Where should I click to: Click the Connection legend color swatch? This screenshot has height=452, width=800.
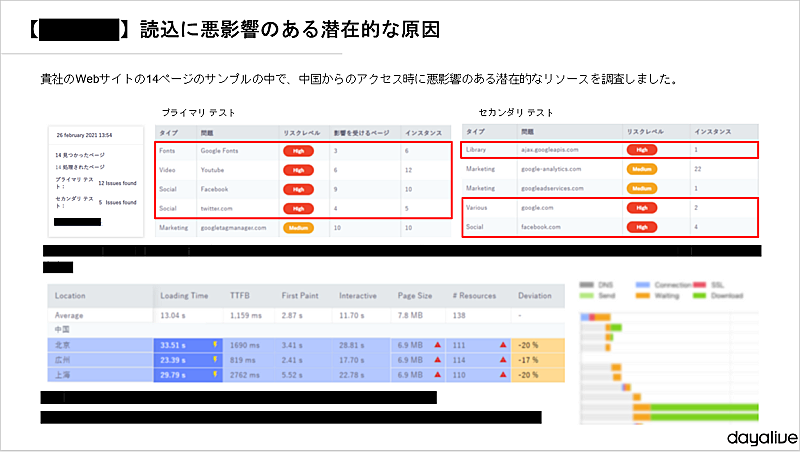pos(643,285)
